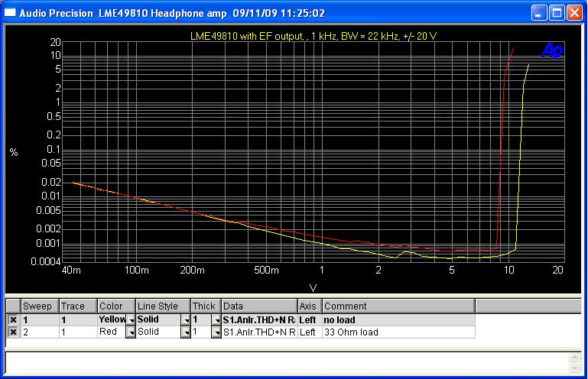Open thickness dropdown for the 33 Ohm load row
The width and height of the screenshot is (588, 379).
pyautogui.click(x=216, y=332)
